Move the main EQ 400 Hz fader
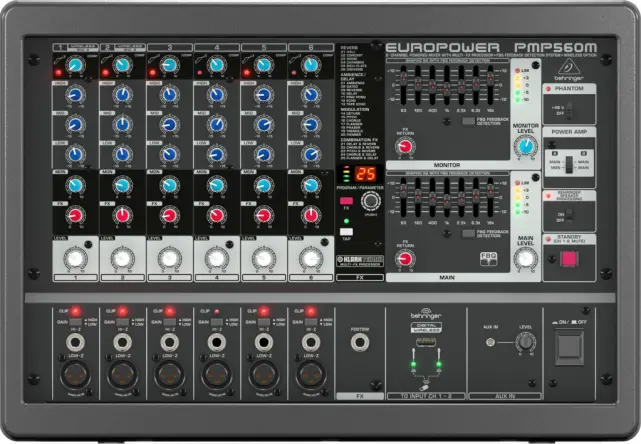The image size is (641, 444). [433, 199]
